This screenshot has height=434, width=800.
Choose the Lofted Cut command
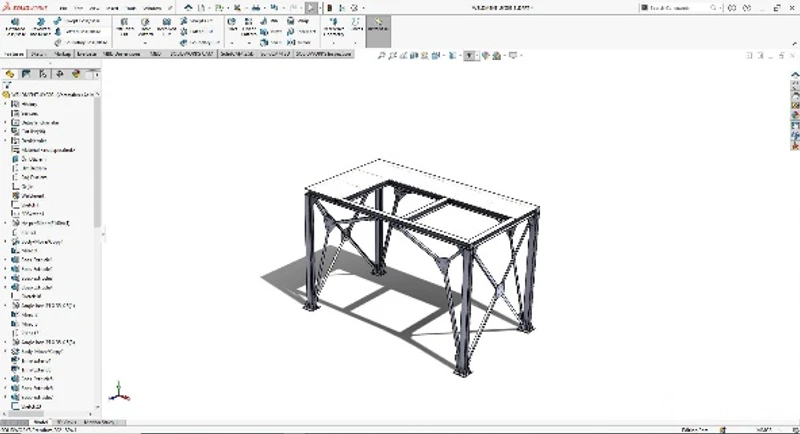pyautogui.click(x=196, y=32)
